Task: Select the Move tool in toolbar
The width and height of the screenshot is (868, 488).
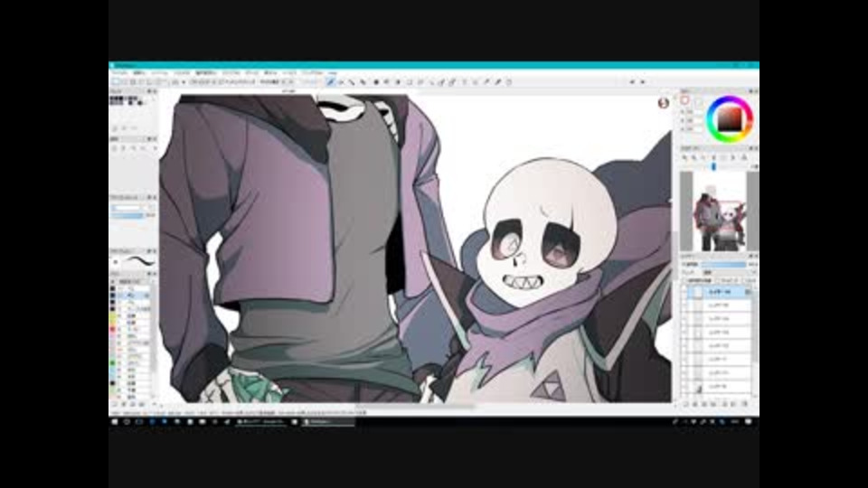Action: coord(363,82)
